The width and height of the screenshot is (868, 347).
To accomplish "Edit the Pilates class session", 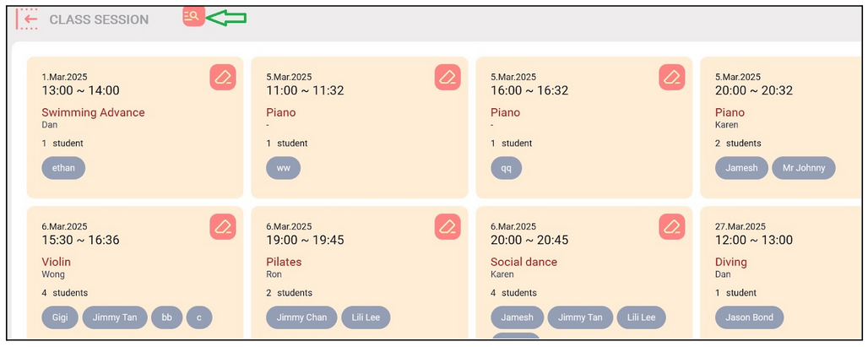I will point(448,226).
